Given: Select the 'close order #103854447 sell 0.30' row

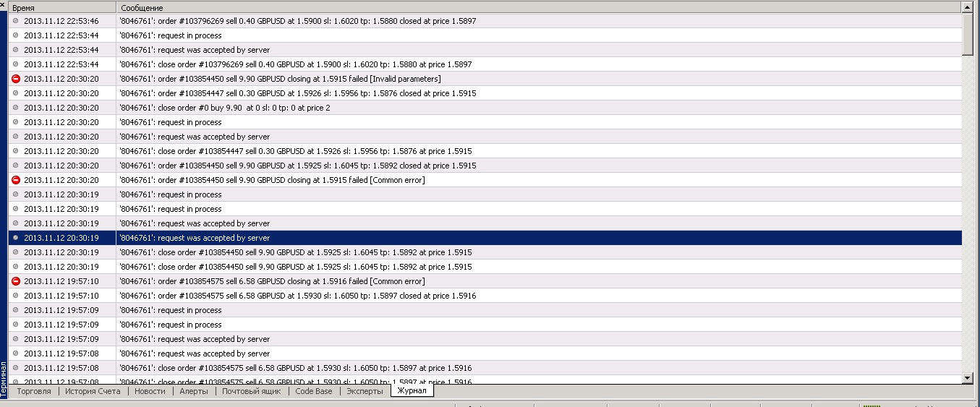Looking at the screenshot, I should [485, 151].
